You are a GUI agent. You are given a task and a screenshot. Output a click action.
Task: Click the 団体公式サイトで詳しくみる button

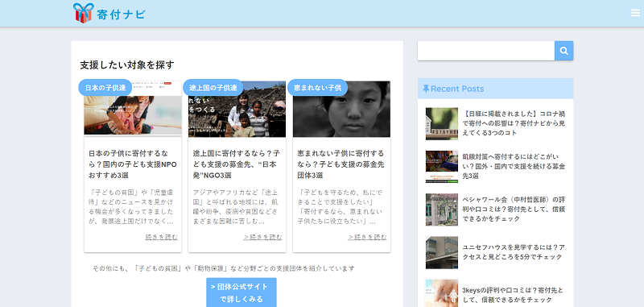[x=241, y=292]
